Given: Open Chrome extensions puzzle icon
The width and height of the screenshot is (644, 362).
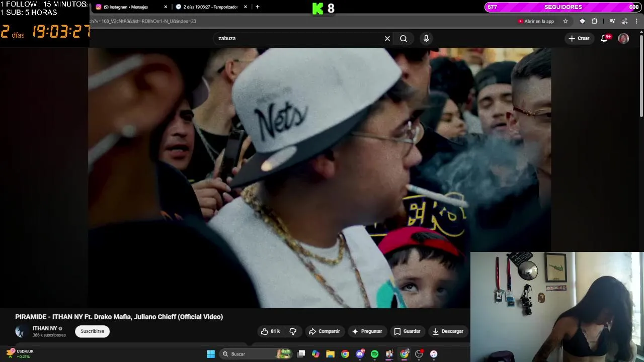Looking at the screenshot, I should (595, 21).
